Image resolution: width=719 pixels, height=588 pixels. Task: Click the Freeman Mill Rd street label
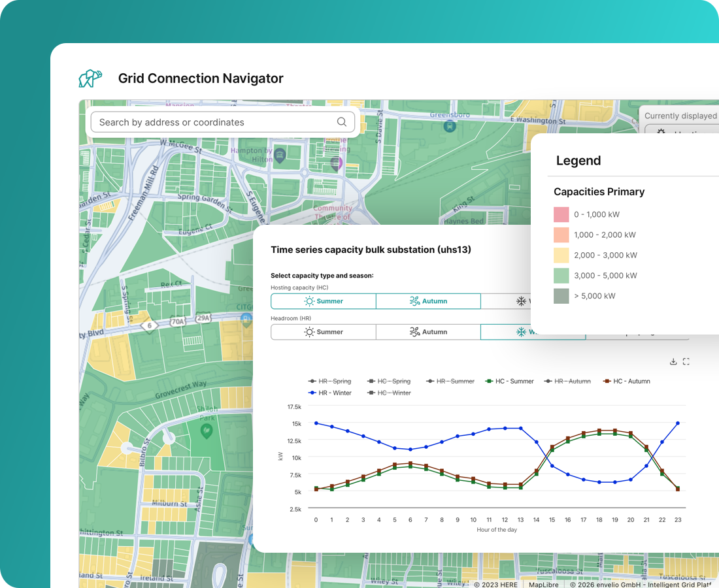[x=144, y=193]
